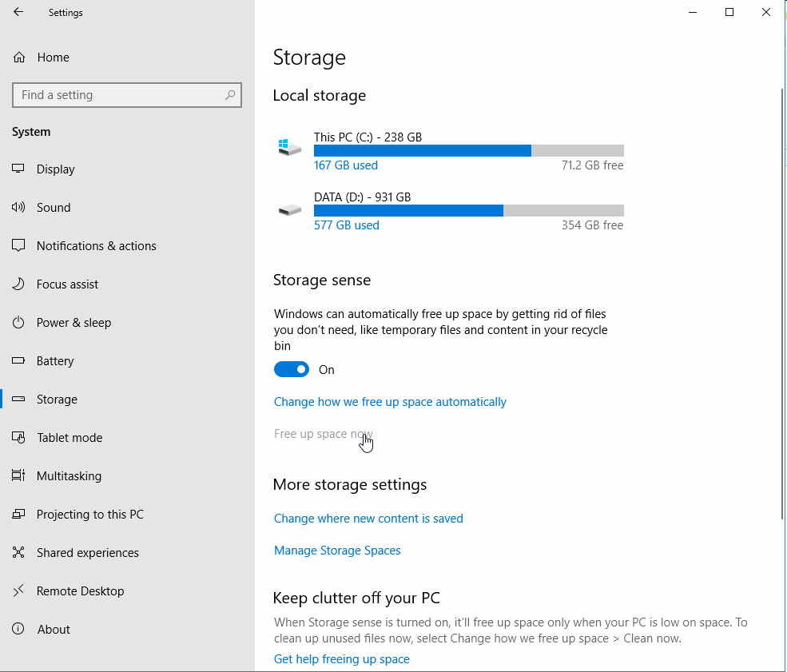Open 'Change where new content is saved'

pyautogui.click(x=368, y=519)
